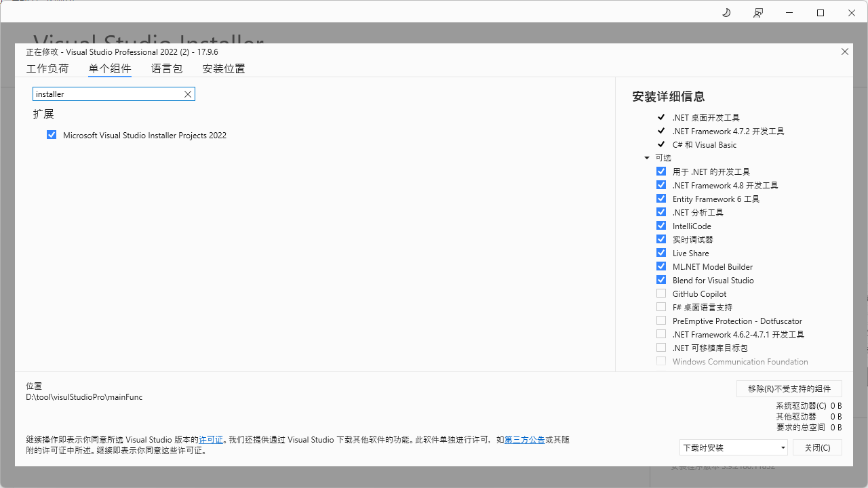Viewport: 868px width, 488px height.
Task: Uncheck ML.NET Model Builder
Action: [661, 266]
